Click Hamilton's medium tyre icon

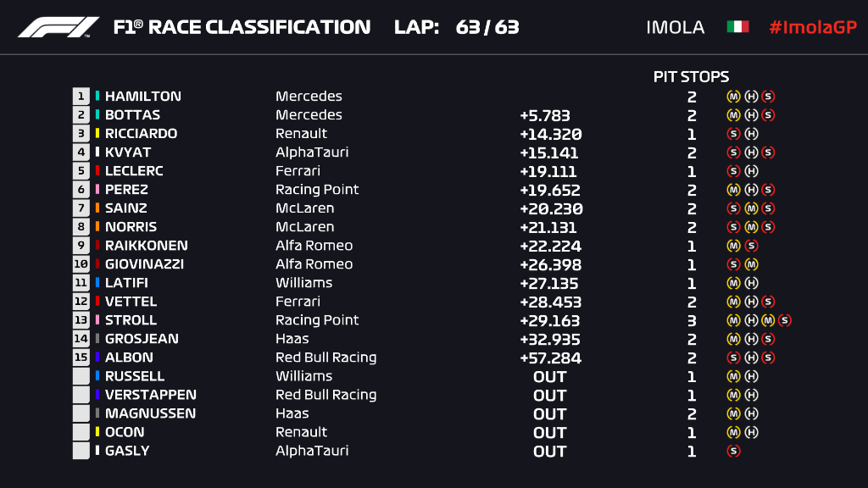pos(733,97)
